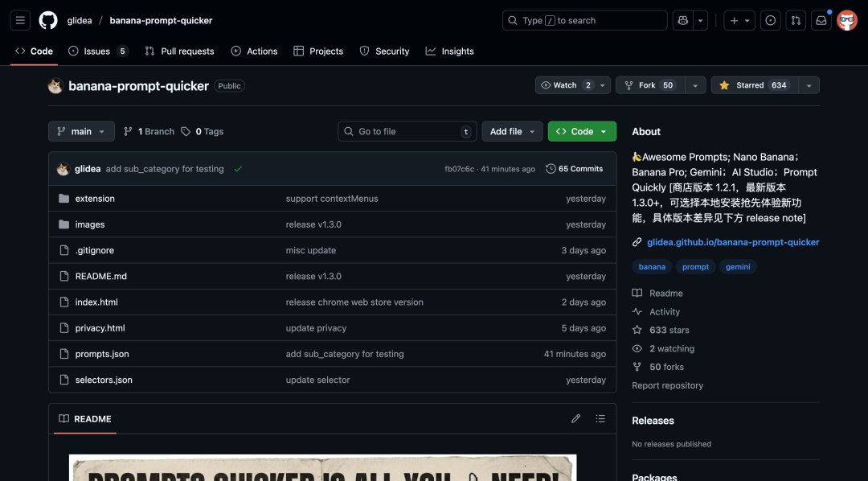Open the Security tab
The image size is (868, 481).
tap(384, 51)
